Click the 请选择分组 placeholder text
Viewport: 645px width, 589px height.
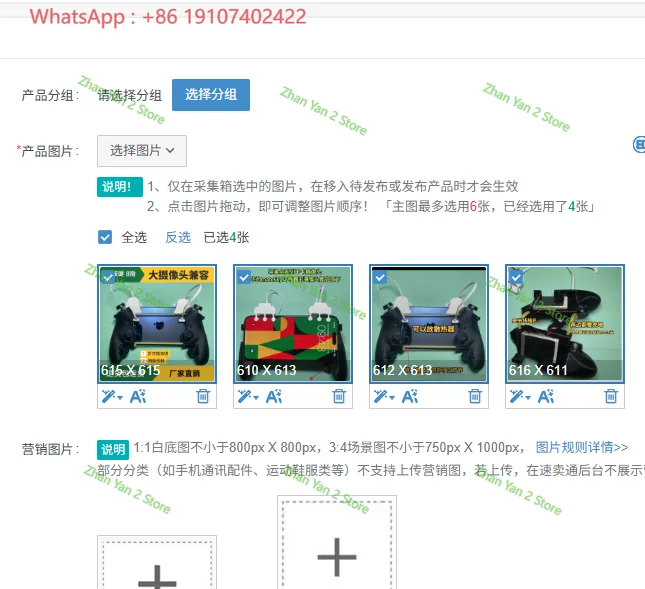[x=130, y=95]
